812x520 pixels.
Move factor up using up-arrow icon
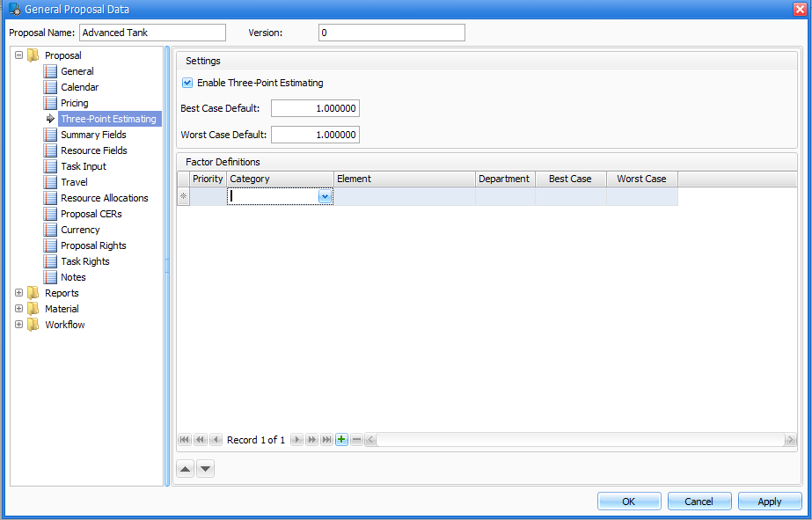point(185,468)
